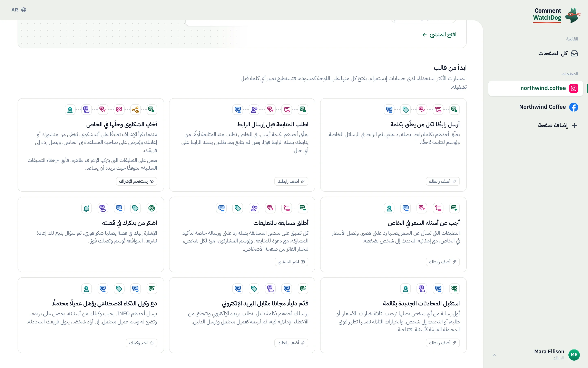
Task: Click أضف رابطك in قدّم دليلًا مجانيًا card
Action: click(x=291, y=343)
